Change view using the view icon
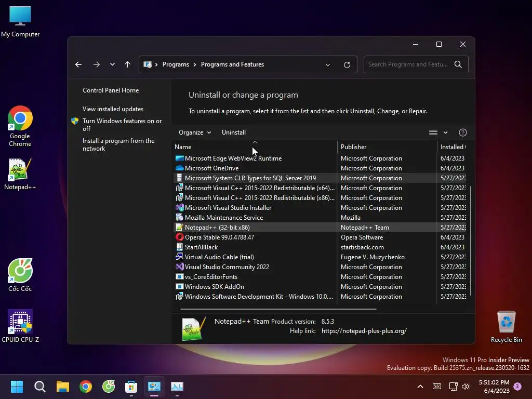 pos(433,132)
